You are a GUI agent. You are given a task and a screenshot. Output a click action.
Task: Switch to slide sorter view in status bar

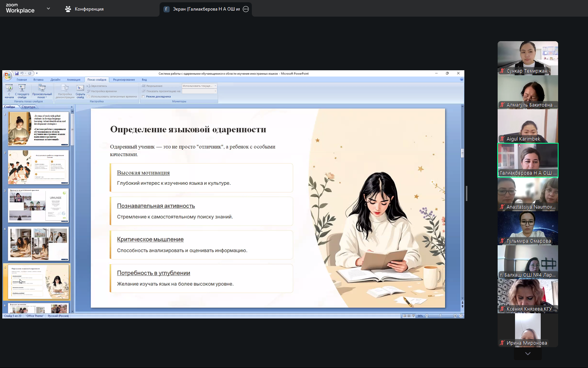tap(409, 316)
